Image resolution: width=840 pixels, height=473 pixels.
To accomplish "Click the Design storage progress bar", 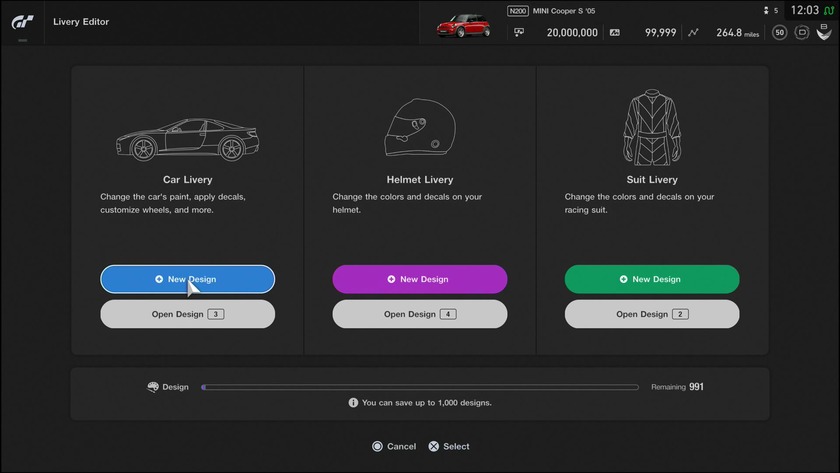I will coord(419,387).
